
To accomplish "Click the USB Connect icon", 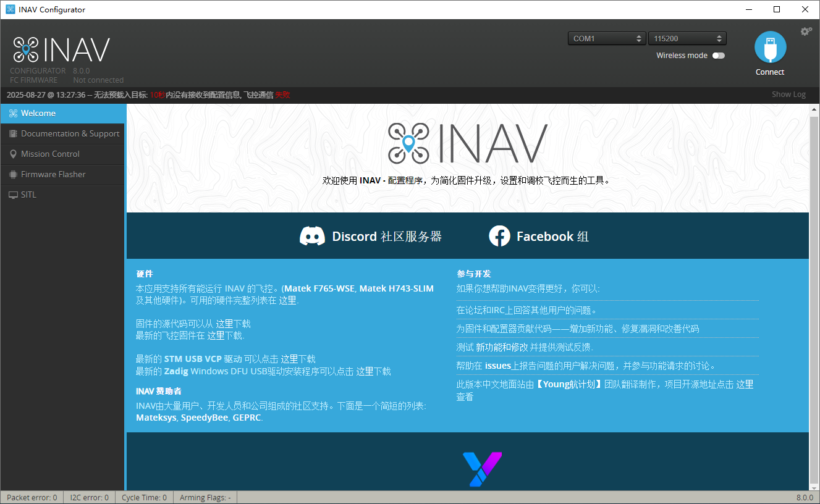I will [770, 48].
